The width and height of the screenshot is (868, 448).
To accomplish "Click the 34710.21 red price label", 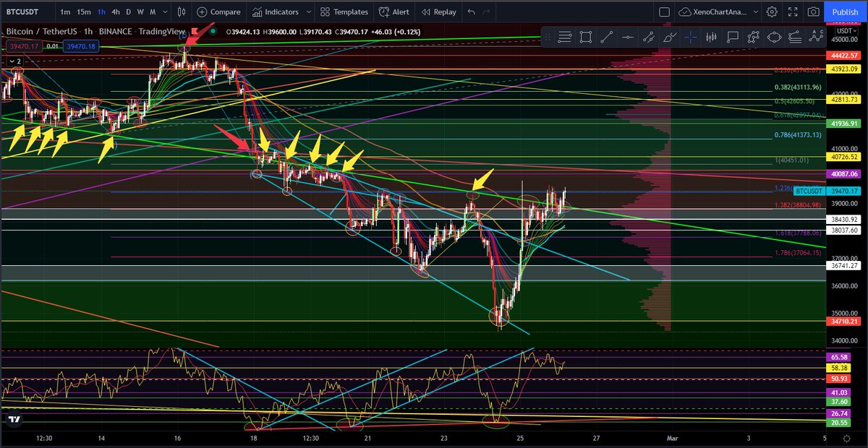I will click(x=844, y=321).
